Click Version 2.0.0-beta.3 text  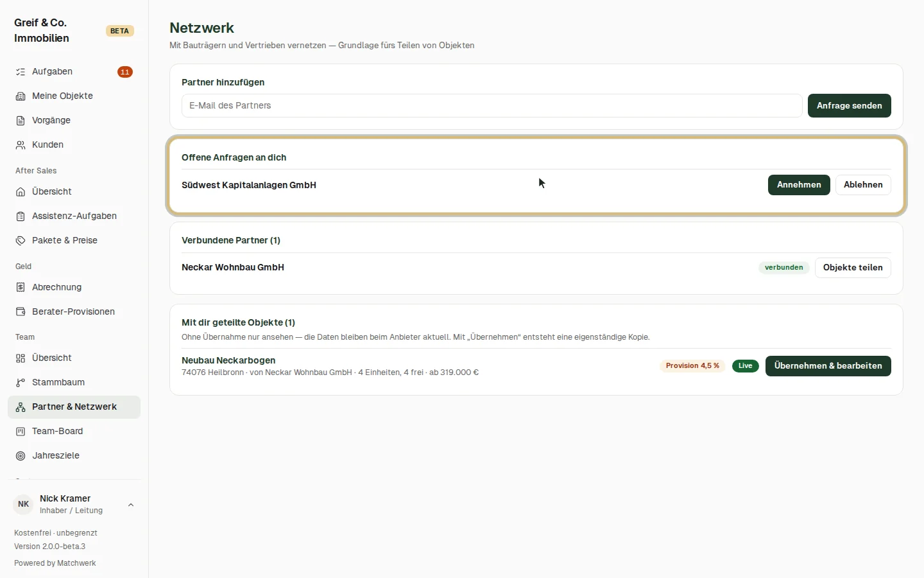pos(49,547)
